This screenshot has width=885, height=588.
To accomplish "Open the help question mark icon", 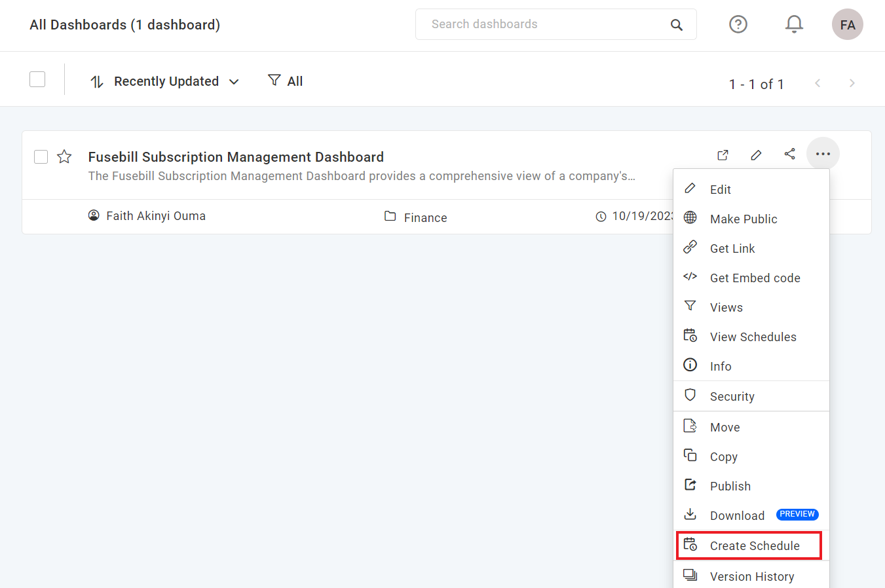I will click(x=738, y=24).
